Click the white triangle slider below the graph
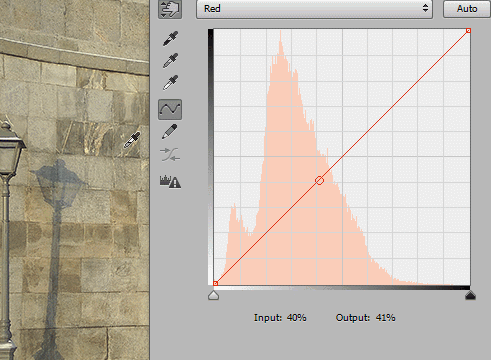This screenshot has height=360, width=491. [213, 295]
